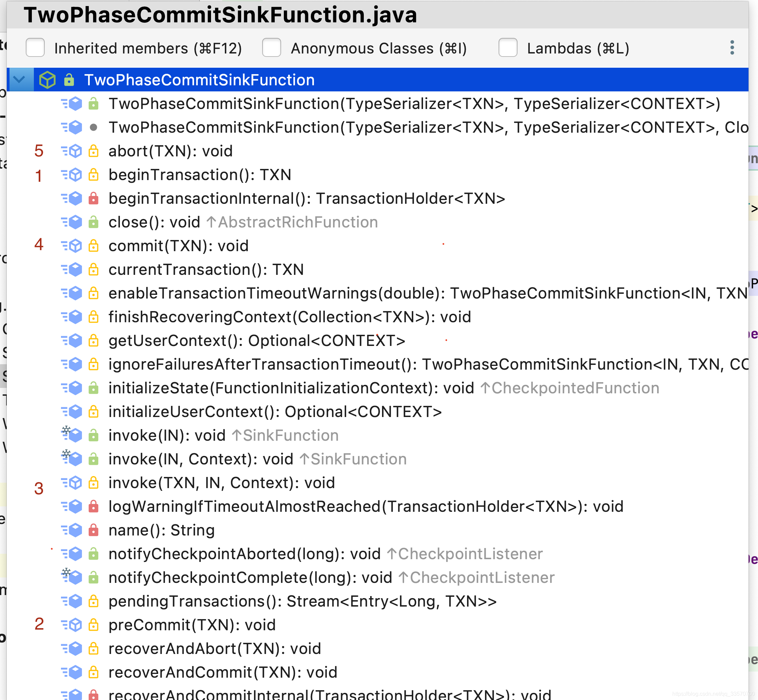Select the TwoPhaseCommitSinkFunction root class row
Image resolution: width=758 pixels, height=700 pixels.
378,80
